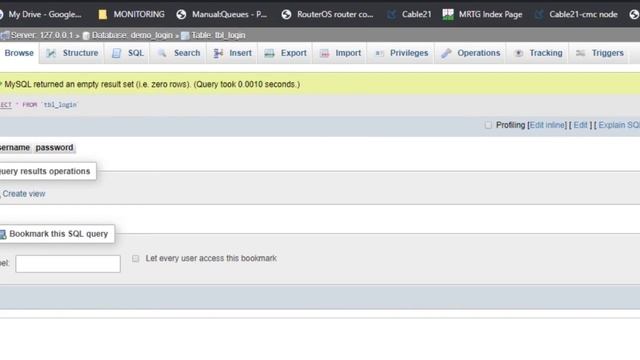Click the password column header
This screenshot has width=640, height=360.
54,148
